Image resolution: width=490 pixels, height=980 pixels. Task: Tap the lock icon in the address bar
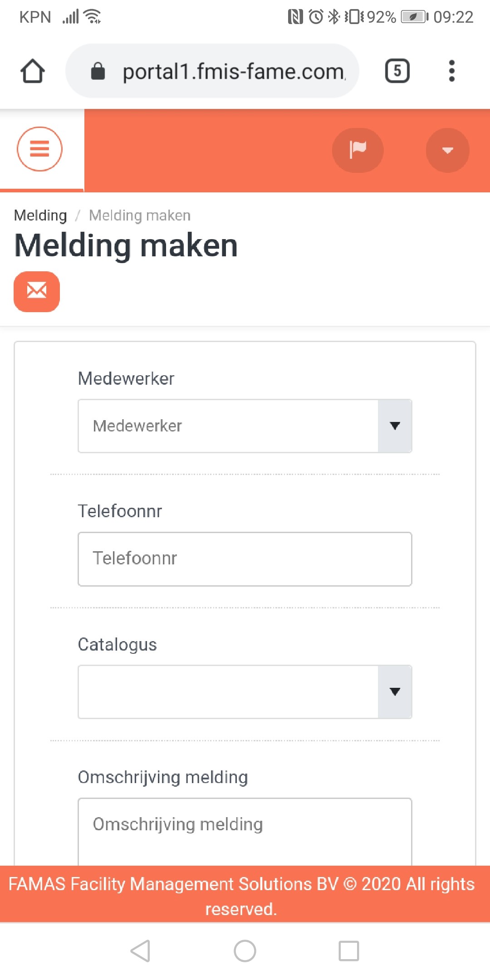pyautogui.click(x=98, y=71)
